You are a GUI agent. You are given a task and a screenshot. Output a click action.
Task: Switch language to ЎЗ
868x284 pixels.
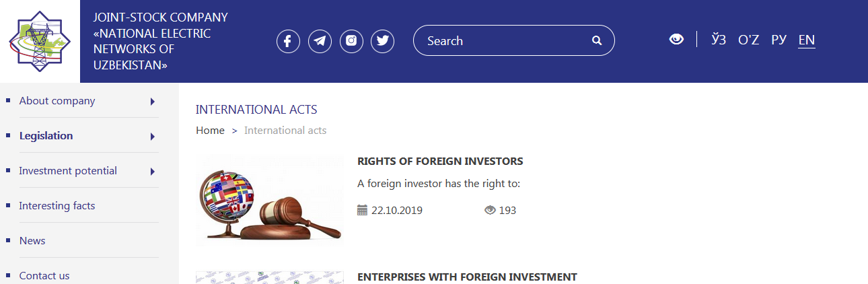pyautogui.click(x=719, y=40)
